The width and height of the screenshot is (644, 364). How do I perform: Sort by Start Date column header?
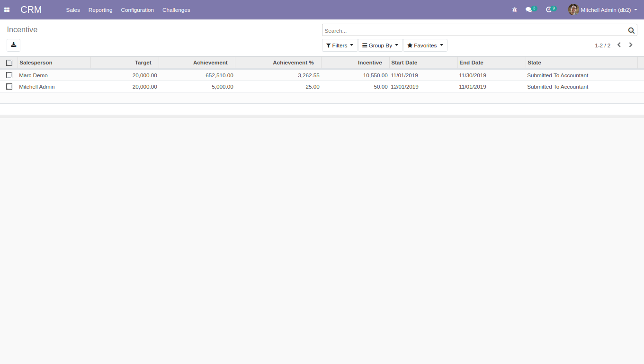(423, 63)
